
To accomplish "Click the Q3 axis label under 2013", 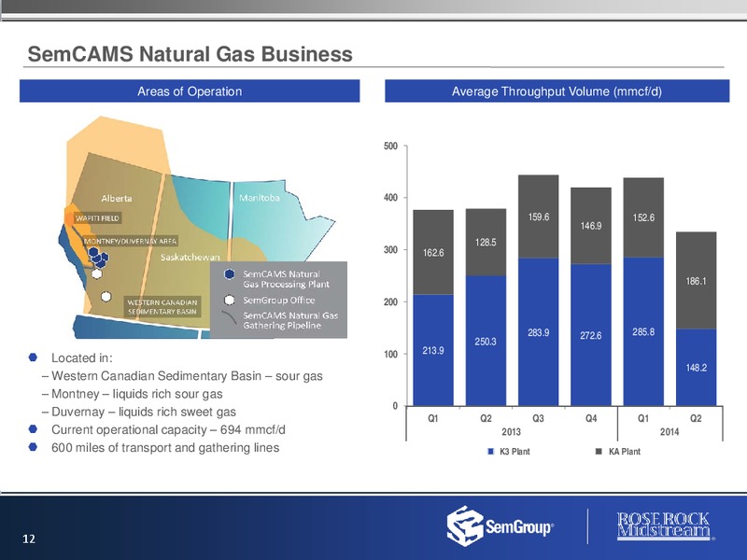I will pos(538,418).
